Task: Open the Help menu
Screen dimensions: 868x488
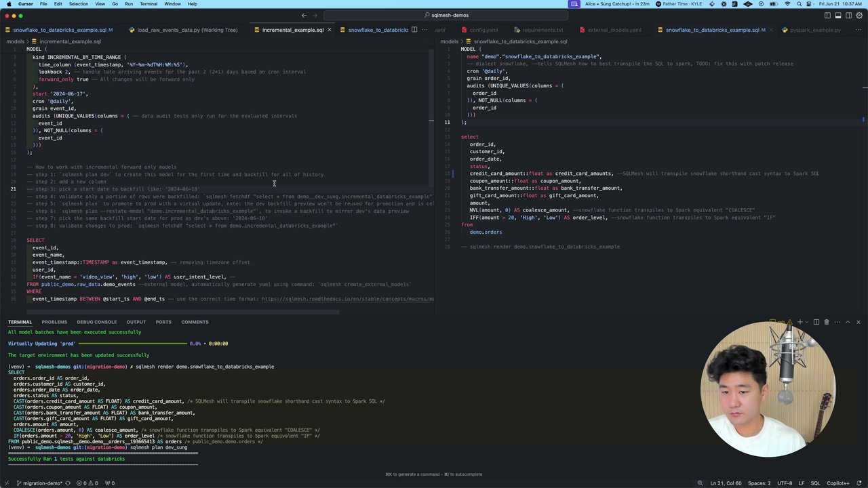Action: 193,4
